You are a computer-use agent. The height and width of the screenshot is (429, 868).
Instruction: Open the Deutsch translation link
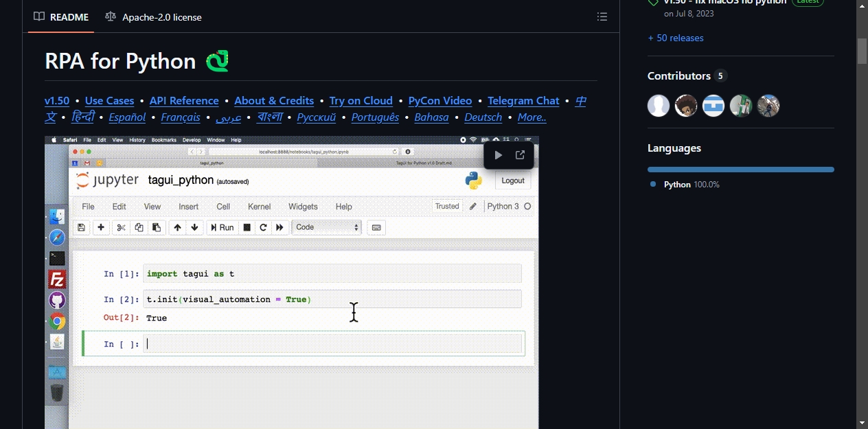point(483,117)
